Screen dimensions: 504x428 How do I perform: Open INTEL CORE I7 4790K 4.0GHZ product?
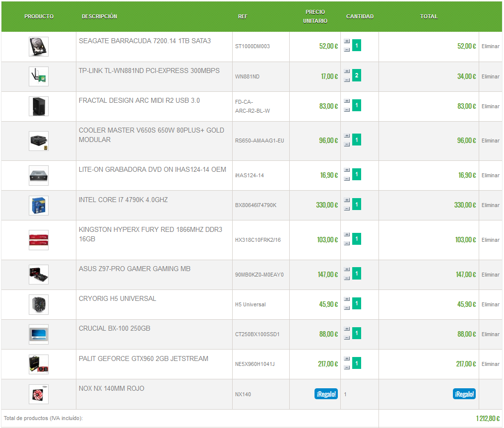[123, 200]
